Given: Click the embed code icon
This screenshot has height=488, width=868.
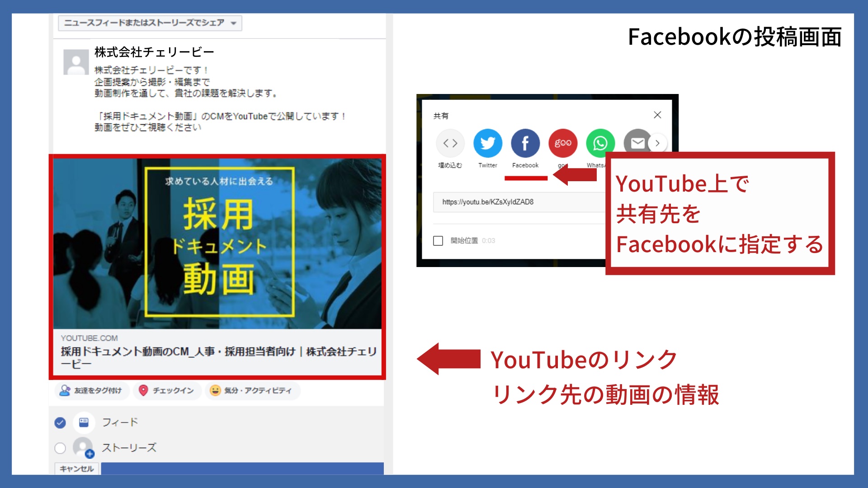Looking at the screenshot, I should (450, 143).
